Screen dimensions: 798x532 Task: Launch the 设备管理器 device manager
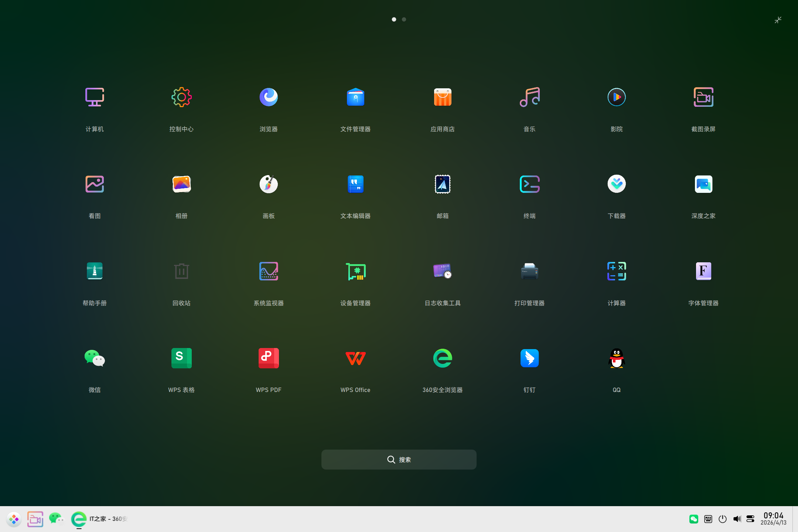355,271
